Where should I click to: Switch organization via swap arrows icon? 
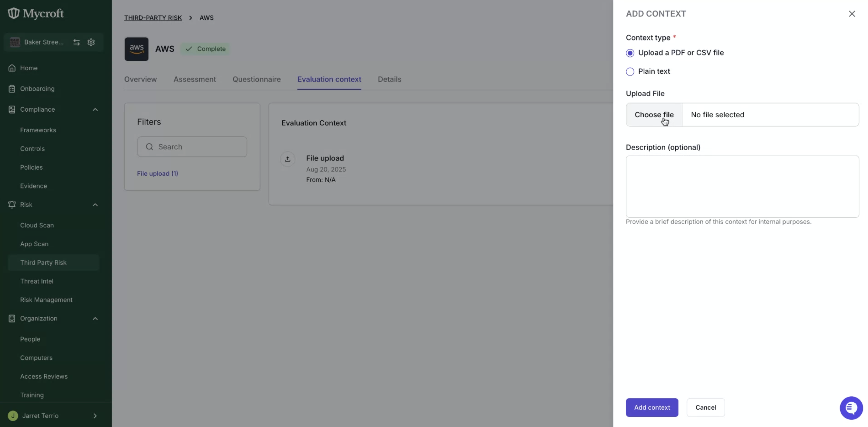[x=76, y=42]
